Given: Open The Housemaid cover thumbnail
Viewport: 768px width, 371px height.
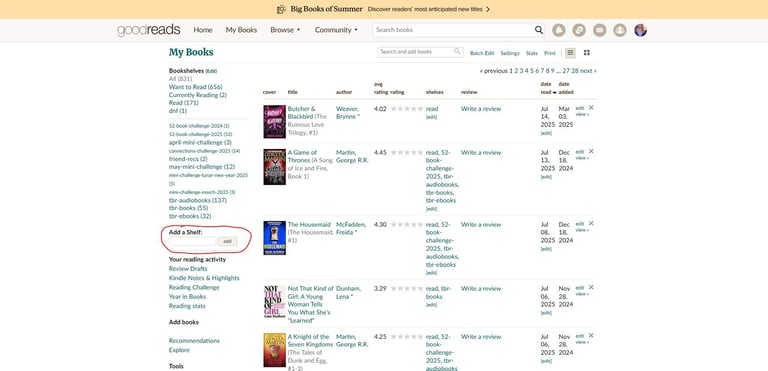Looking at the screenshot, I should (x=274, y=238).
